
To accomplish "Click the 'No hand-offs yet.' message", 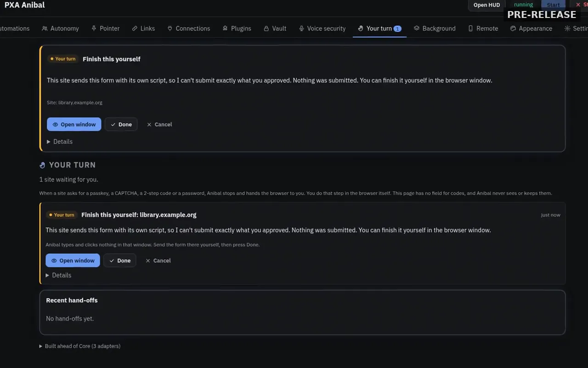I will 70,318.
